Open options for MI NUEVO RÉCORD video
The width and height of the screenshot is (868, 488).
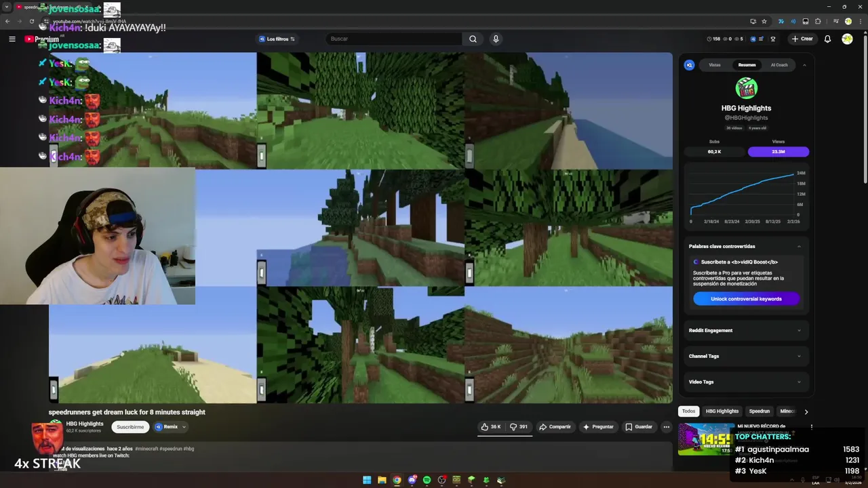(x=811, y=428)
